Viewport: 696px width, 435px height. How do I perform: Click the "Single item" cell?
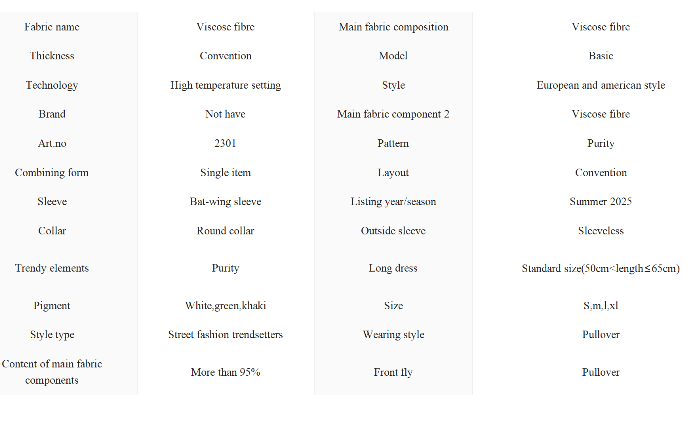[x=225, y=172]
